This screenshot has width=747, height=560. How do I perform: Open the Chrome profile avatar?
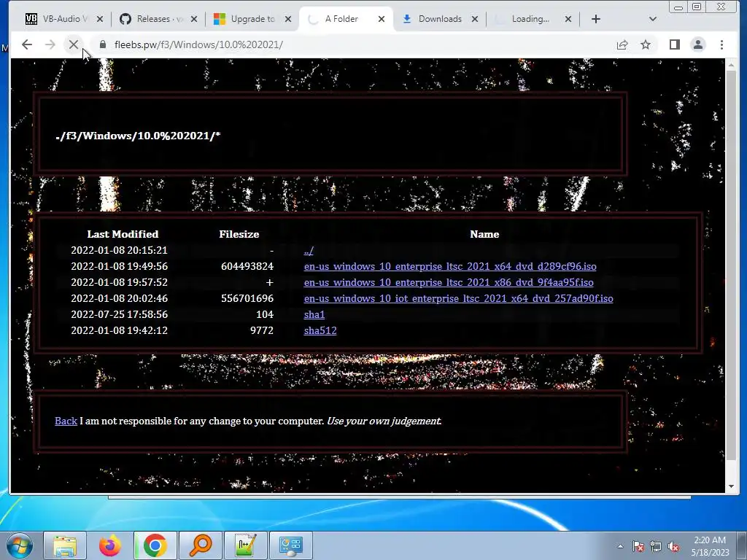click(698, 44)
